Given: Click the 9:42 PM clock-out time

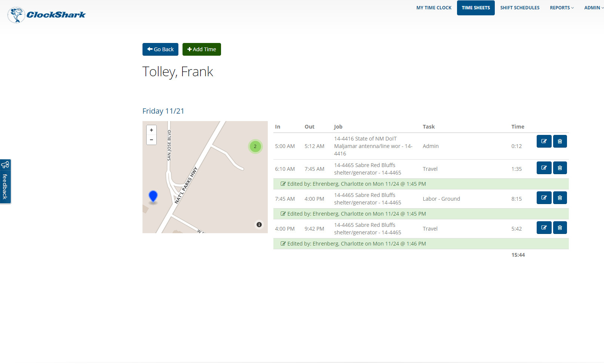Looking at the screenshot, I should 314,229.
